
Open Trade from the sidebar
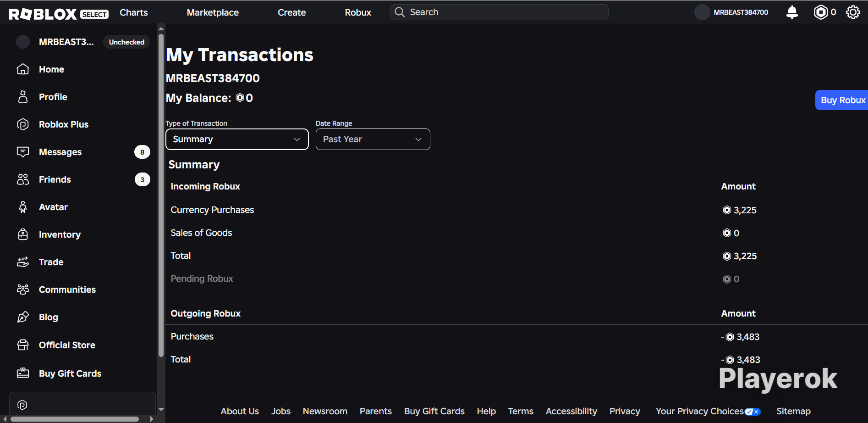click(x=51, y=262)
